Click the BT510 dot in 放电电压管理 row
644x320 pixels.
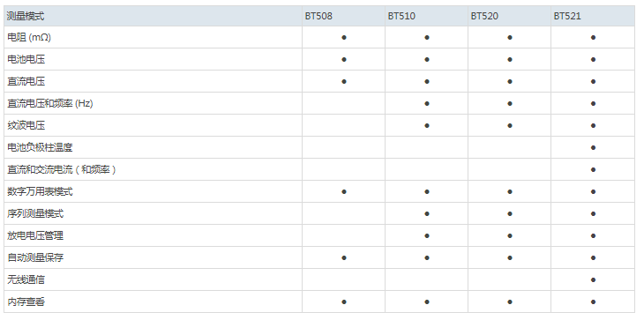click(x=427, y=236)
